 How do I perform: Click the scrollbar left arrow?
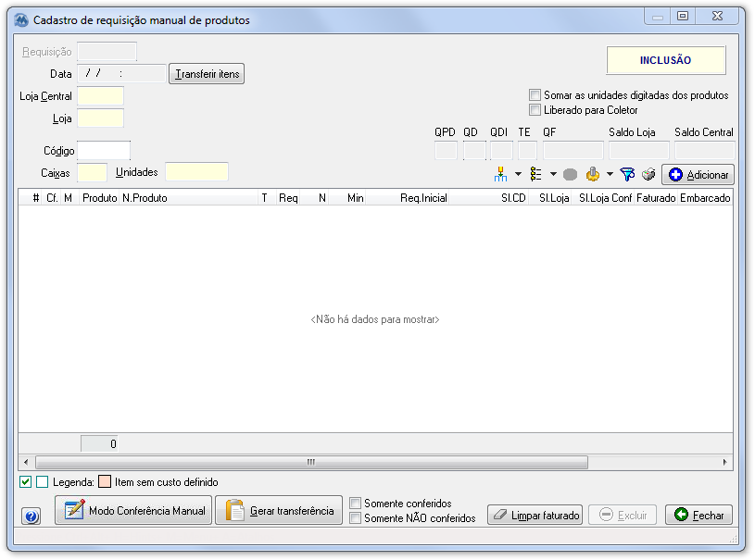[26, 462]
